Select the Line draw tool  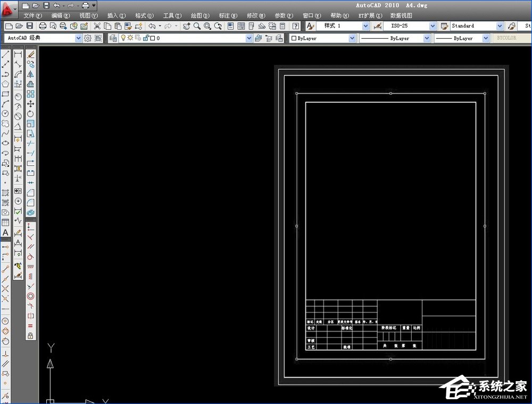[x=5, y=54]
